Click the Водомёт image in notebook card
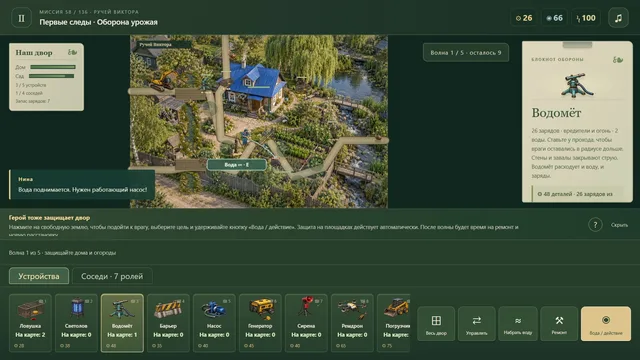 tap(577, 86)
